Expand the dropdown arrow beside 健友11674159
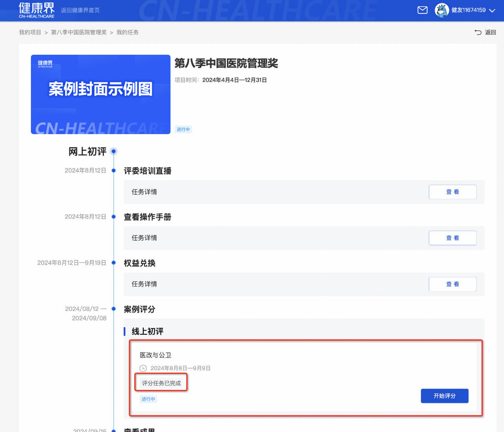Image resolution: width=504 pixels, height=432 pixels. 492,10
